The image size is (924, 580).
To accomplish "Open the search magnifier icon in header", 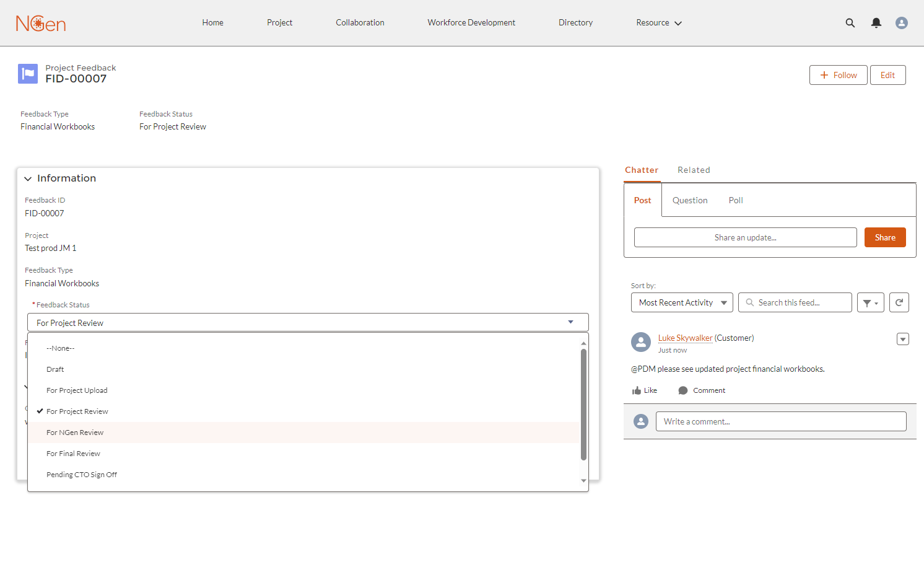I will click(850, 23).
